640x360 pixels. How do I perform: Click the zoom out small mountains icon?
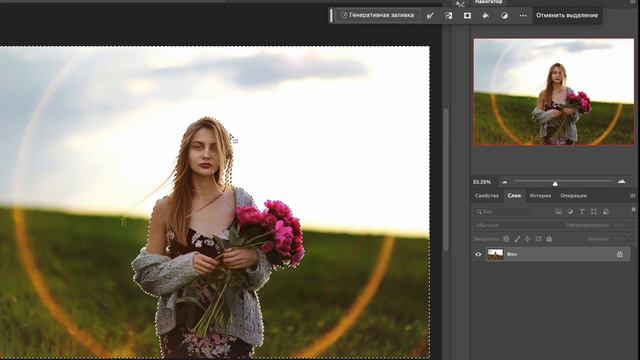pyautogui.click(x=504, y=182)
